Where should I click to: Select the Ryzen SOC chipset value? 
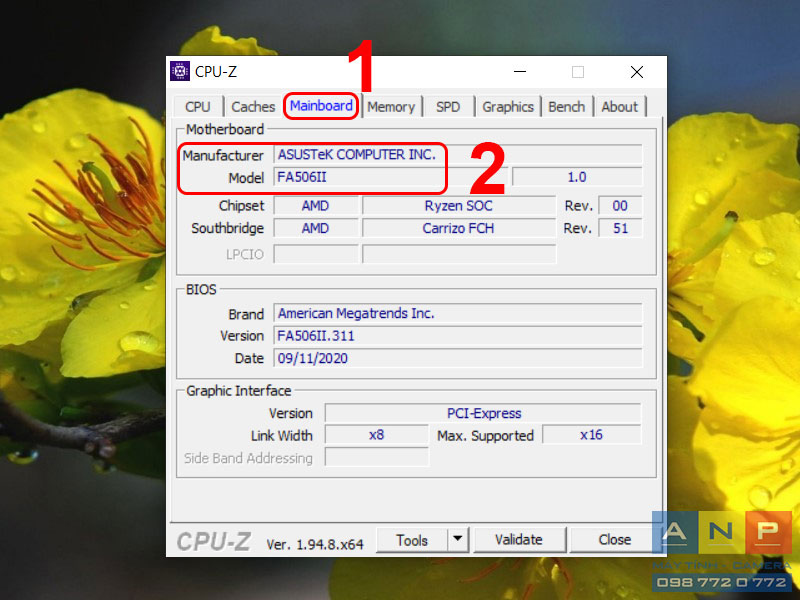(459, 206)
